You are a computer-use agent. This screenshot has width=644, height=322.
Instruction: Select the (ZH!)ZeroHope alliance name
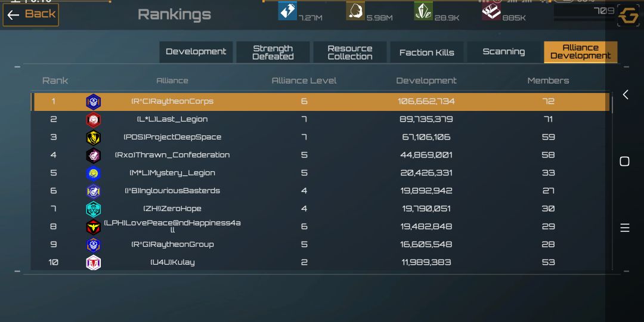172,209
